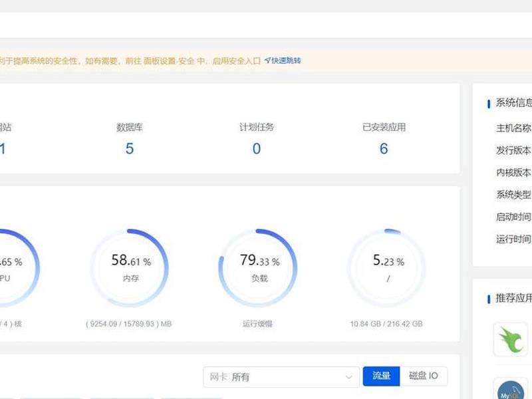Switch to the 磁盘 IO tab
Screen dimensions: 532x399
[424, 376]
